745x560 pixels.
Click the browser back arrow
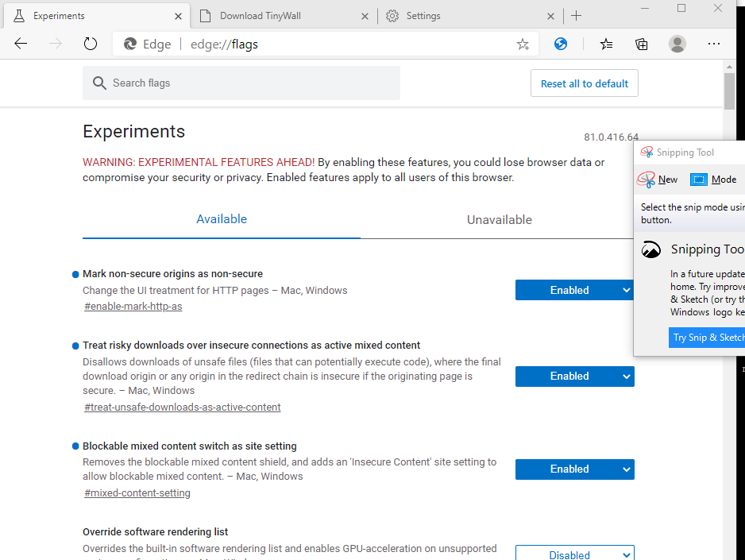pos(21,44)
